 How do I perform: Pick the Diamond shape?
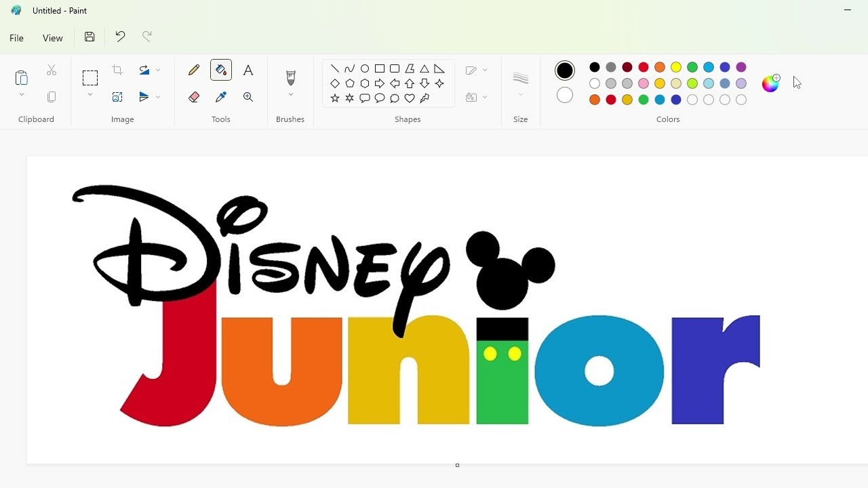(335, 83)
